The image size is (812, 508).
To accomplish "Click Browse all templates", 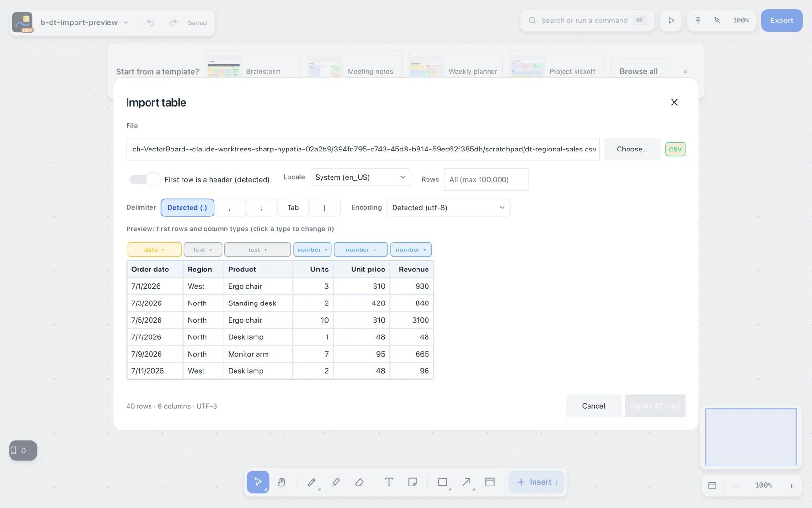I will click(639, 71).
